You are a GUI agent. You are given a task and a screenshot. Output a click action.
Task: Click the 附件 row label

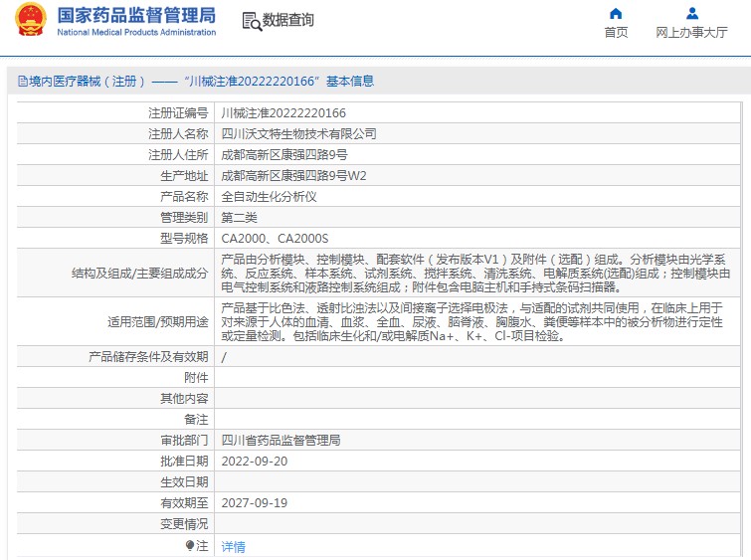coord(196,378)
